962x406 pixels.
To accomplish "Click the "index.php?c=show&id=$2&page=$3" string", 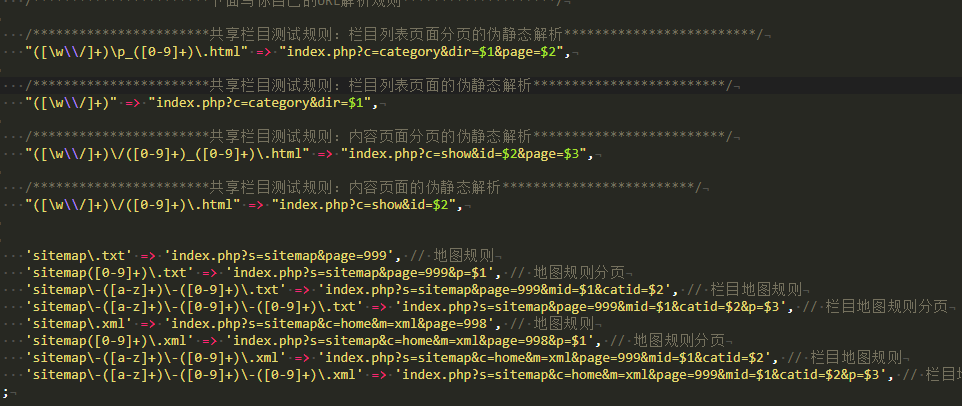I will [467, 153].
